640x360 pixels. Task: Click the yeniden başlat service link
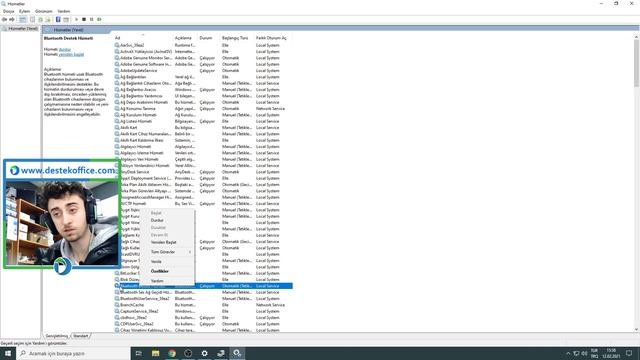click(71, 54)
